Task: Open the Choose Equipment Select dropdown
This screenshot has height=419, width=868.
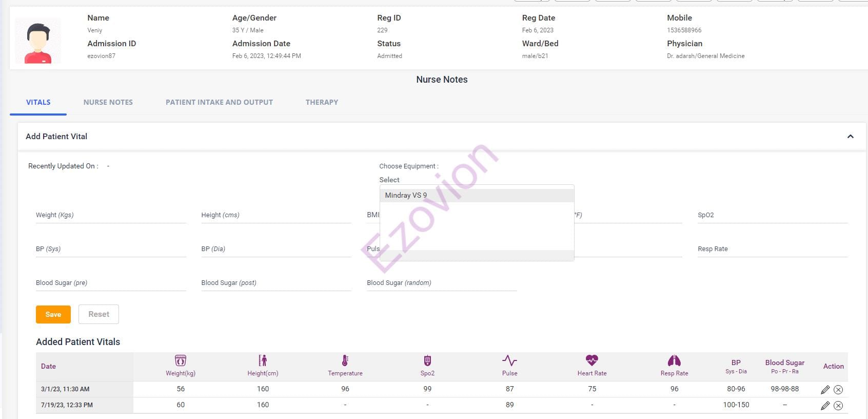Action: (x=390, y=180)
